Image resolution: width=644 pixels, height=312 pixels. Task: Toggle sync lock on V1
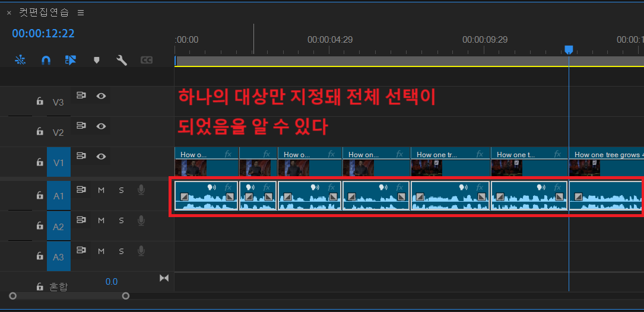coord(81,157)
